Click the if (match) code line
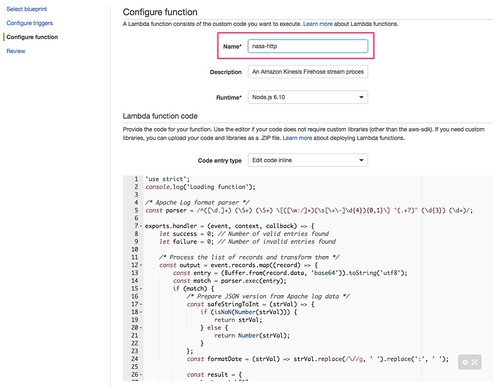The width and height of the screenshot is (500, 389). 194,289
